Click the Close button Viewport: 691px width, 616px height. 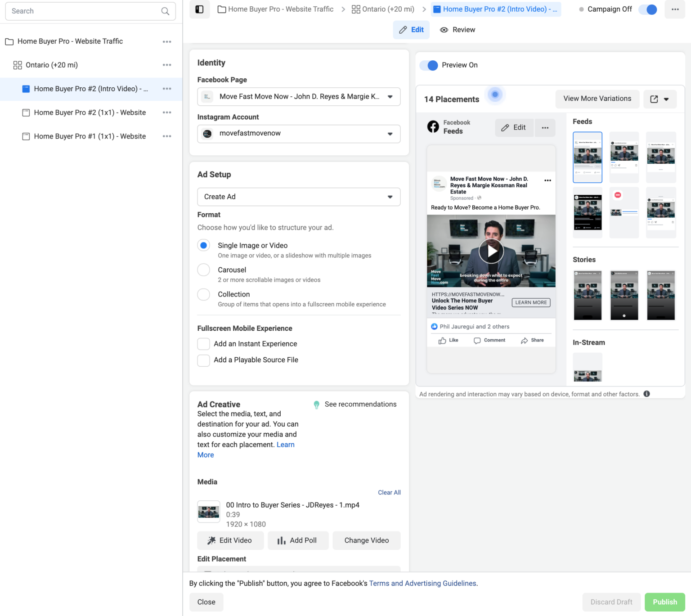(206, 602)
